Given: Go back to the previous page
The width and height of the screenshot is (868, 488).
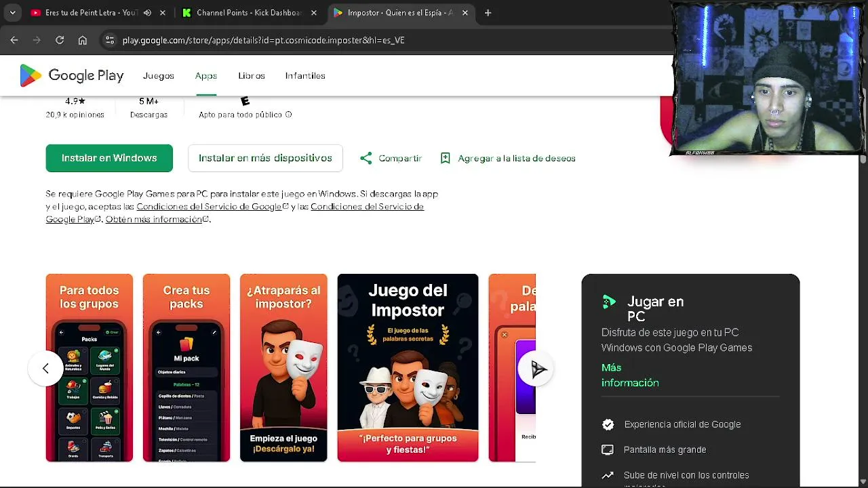Looking at the screenshot, I should (x=14, y=40).
